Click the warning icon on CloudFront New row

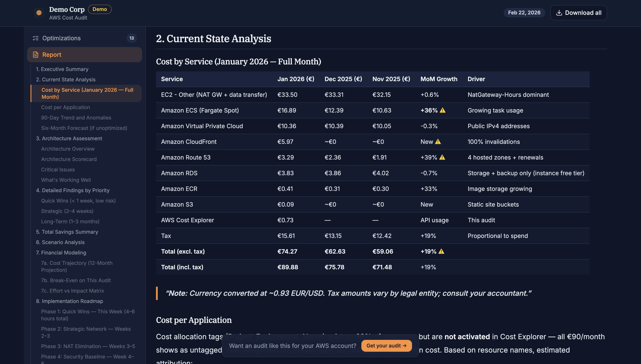coord(438,142)
